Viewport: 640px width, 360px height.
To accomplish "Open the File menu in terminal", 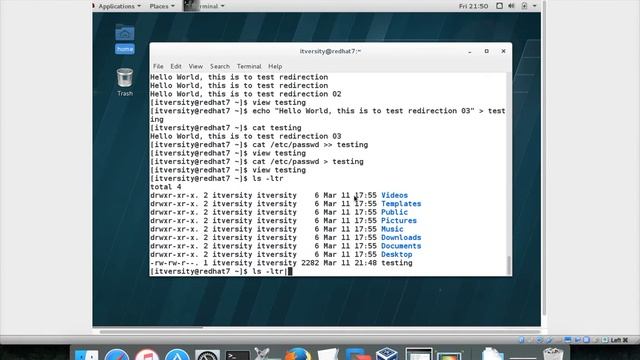I will pos(158,66).
